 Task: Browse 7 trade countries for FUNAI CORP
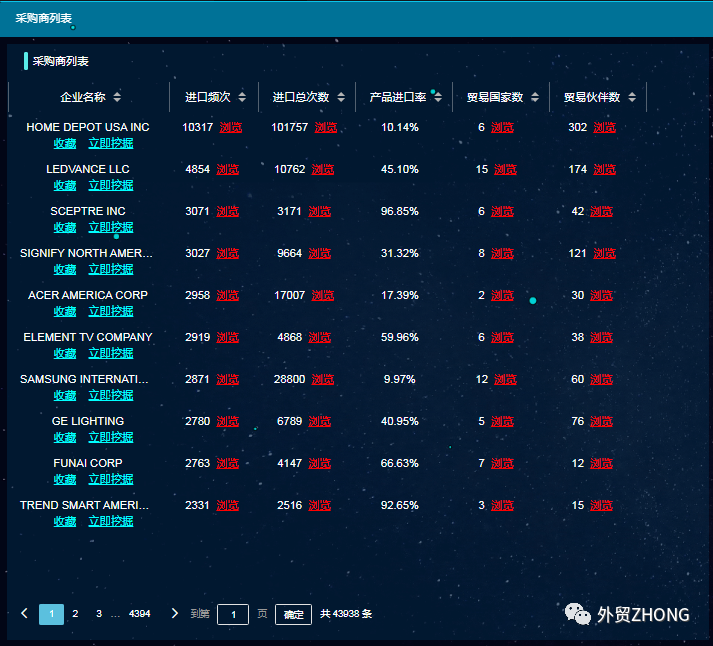[x=502, y=463]
